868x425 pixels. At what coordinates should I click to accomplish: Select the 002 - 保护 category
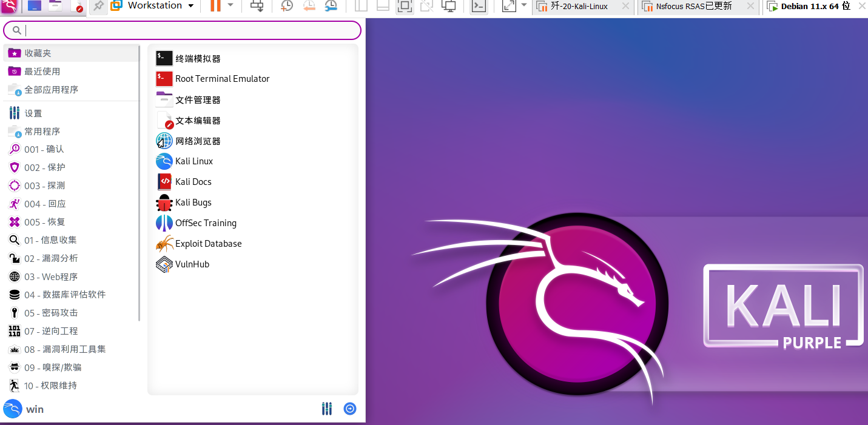coord(72,167)
